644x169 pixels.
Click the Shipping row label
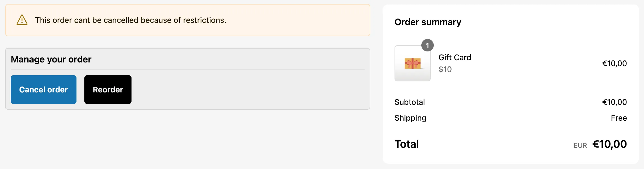point(411,118)
